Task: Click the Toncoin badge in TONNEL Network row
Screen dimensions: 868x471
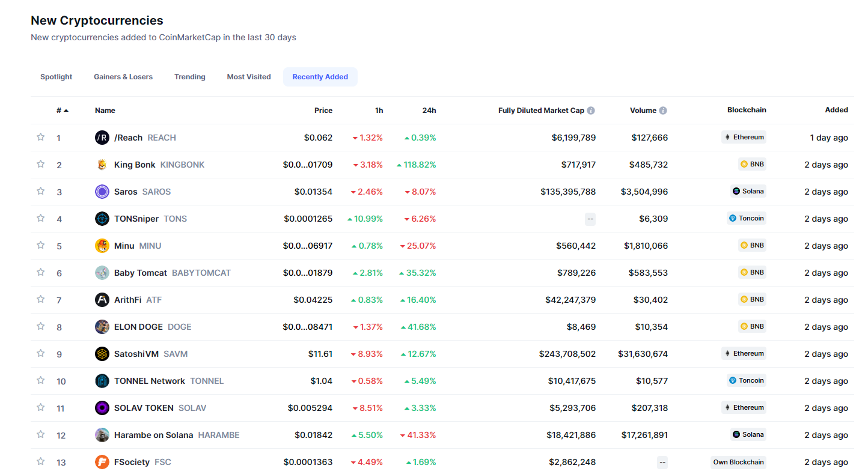Action: tap(747, 380)
